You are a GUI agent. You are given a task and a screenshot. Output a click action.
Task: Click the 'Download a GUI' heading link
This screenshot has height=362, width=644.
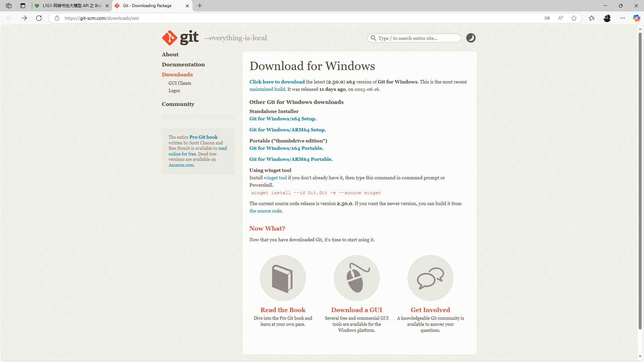pos(357,310)
